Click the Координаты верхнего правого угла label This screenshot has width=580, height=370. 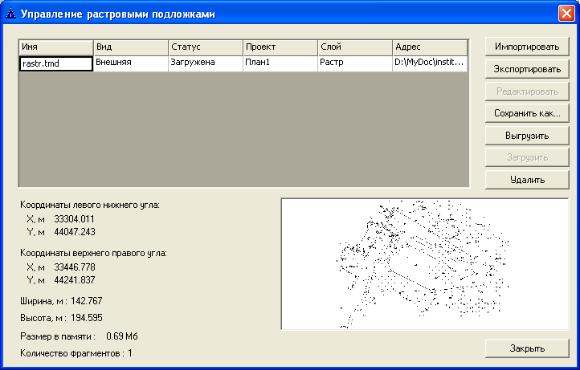pyautogui.click(x=94, y=253)
